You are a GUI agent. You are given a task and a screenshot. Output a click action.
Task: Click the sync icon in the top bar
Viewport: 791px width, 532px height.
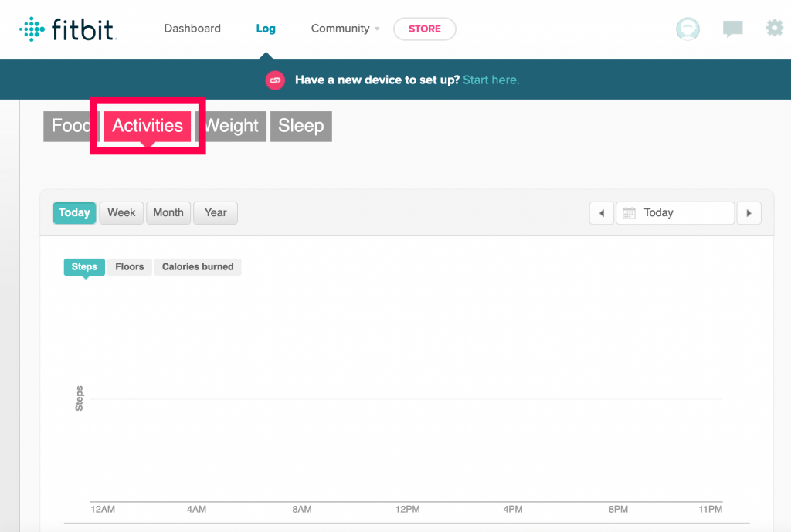click(687, 29)
